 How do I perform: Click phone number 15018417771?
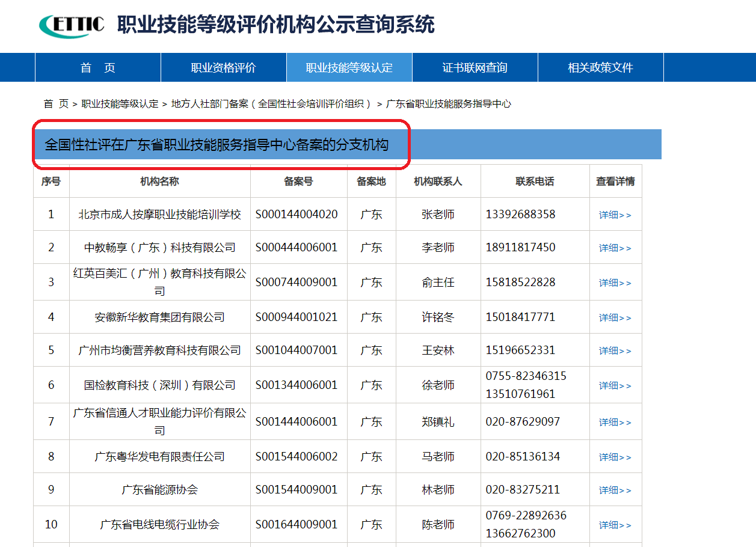[x=521, y=317]
